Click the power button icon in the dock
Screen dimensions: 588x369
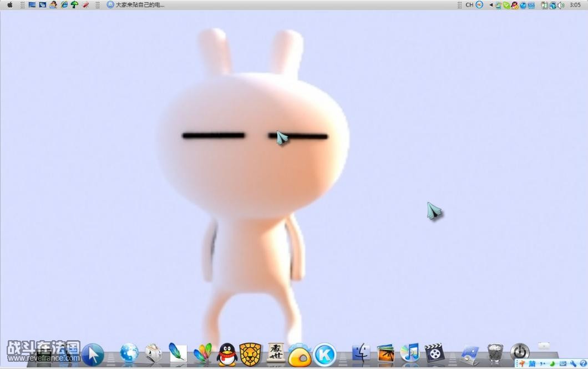pos(520,352)
